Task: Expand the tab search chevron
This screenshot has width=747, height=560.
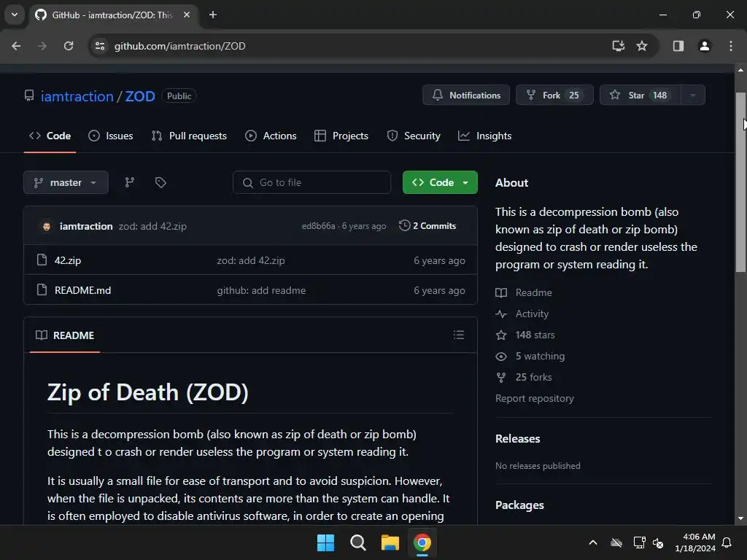Action: tap(15, 15)
